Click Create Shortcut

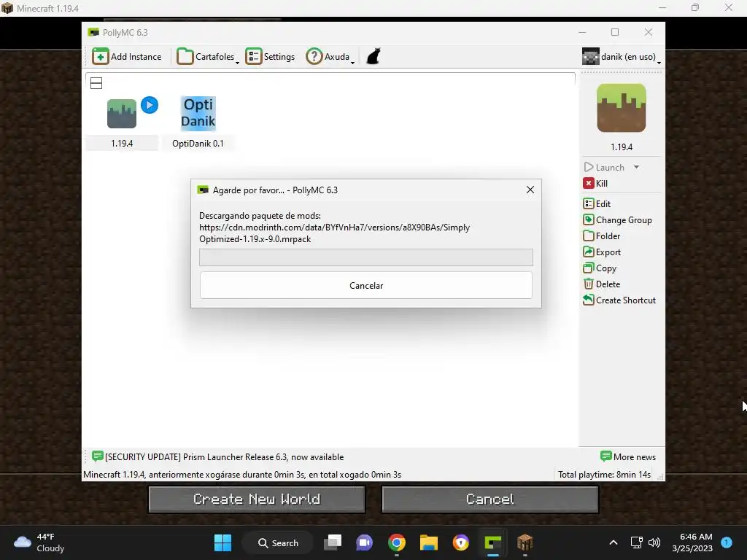tap(619, 300)
